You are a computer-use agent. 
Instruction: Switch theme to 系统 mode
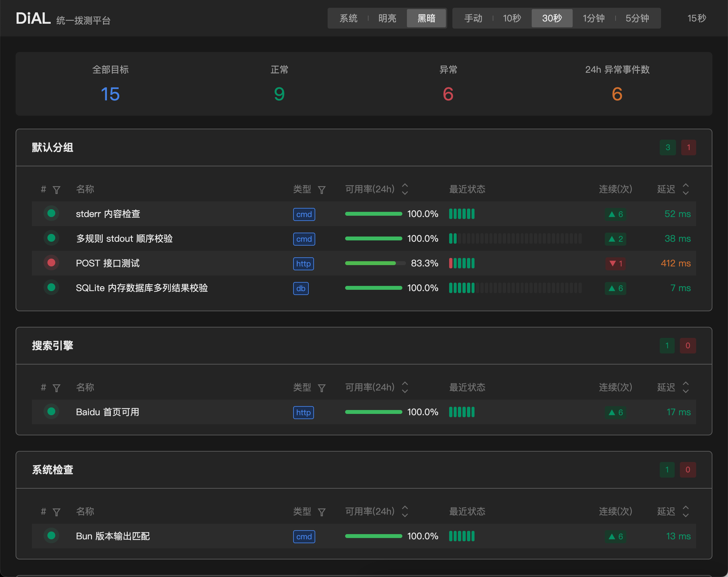tap(348, 18)
